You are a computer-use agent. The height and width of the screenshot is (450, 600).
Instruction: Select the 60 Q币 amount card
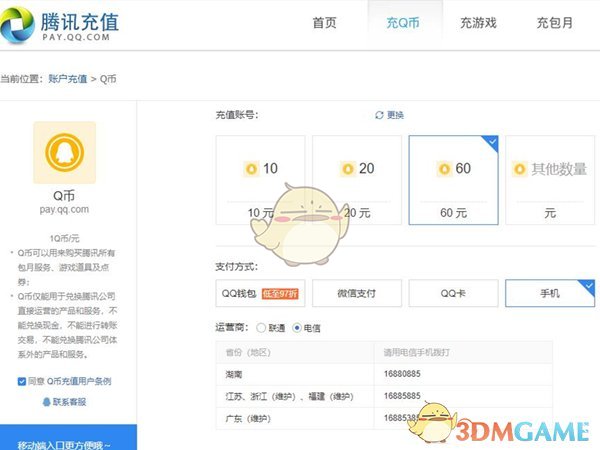pos(453,180)
